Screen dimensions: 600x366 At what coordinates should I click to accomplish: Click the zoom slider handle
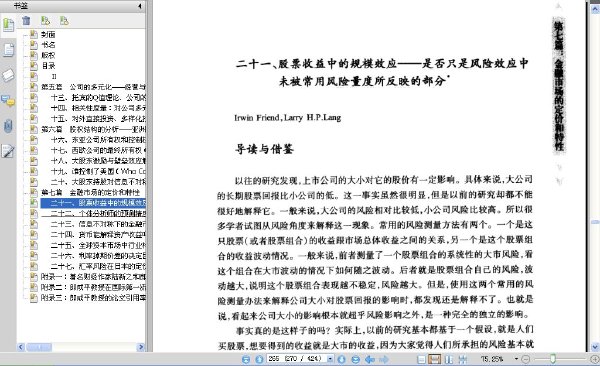click(553, 359)
